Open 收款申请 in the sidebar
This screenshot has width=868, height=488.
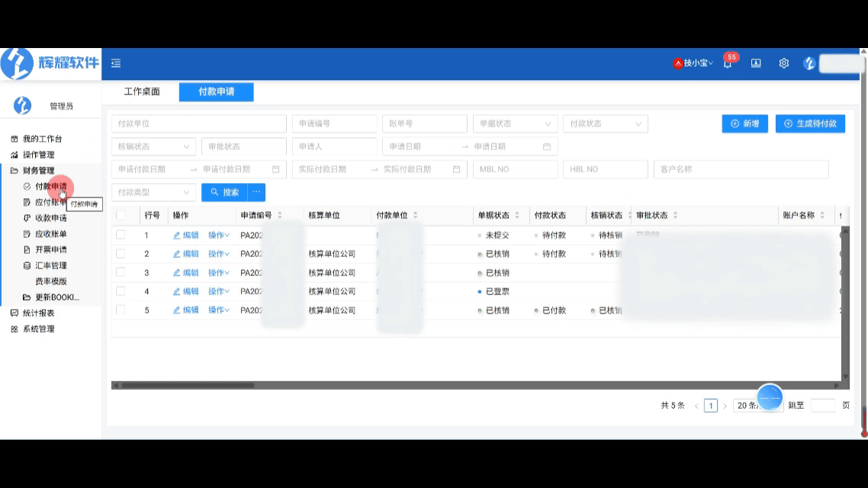pyautogui.click(x=51, y=218)
